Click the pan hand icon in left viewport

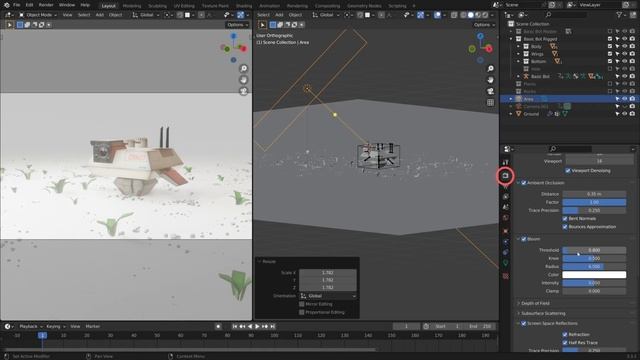point(244,80)
